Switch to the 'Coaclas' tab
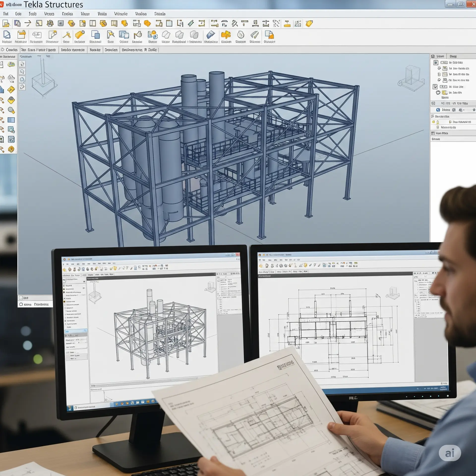Viewport: 476px width, 476px height. point(9,50)
